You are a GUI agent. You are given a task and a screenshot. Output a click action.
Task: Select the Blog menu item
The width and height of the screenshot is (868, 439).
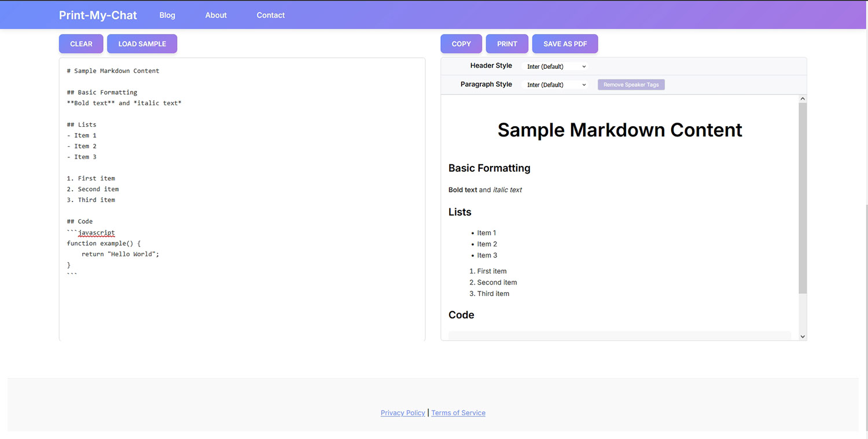(x=167, y=15)
